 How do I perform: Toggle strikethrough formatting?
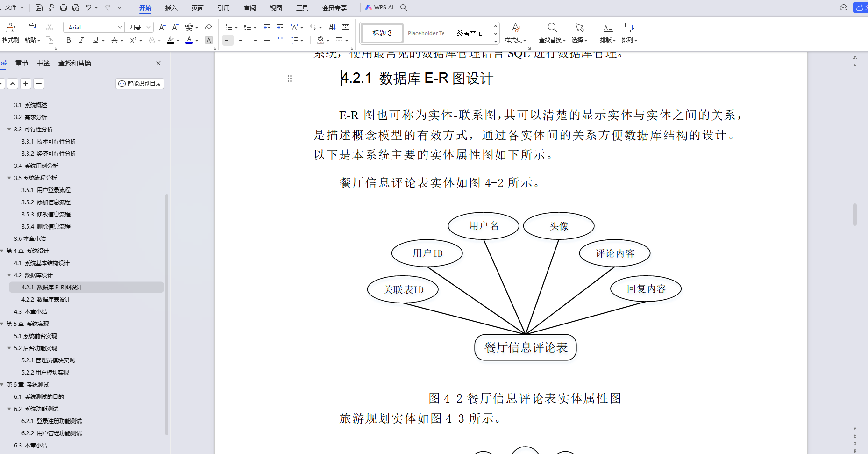[x=114, y=40]
